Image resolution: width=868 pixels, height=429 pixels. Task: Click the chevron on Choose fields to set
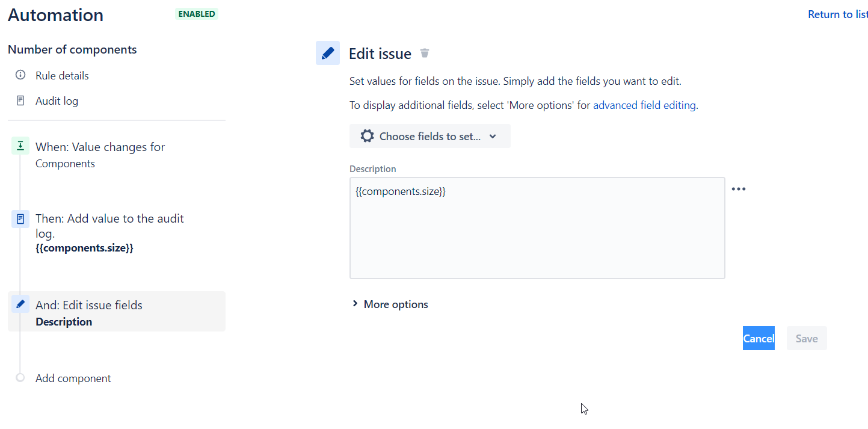pos(493,136)
